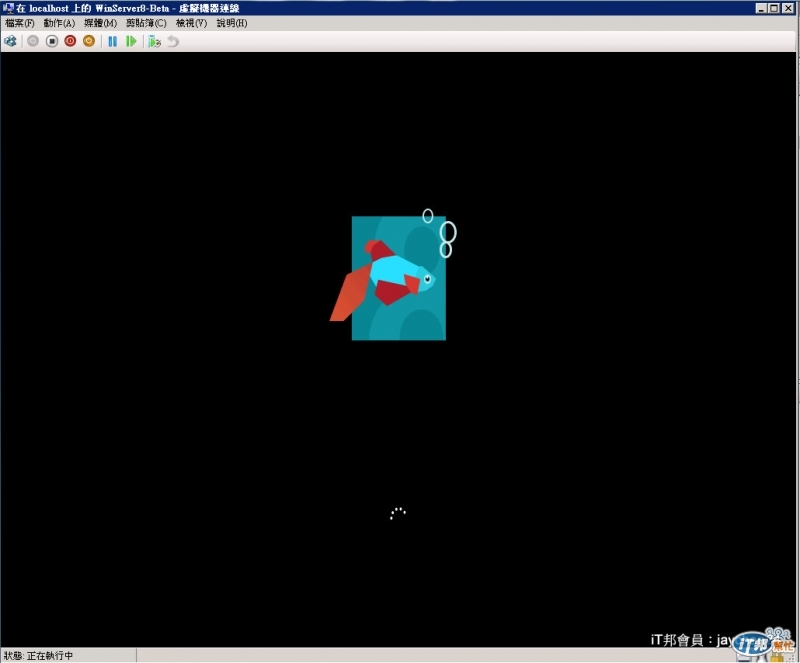Click the Turn Off VM icon
Image resolution: width=800 pixels, height=663 pixels.
click(x=52, y=41)
